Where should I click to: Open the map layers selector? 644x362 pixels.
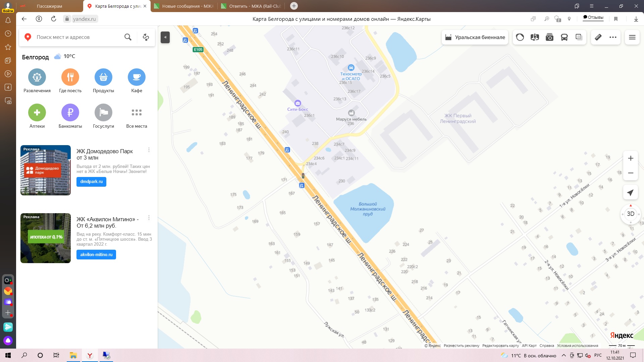[579, 37]
